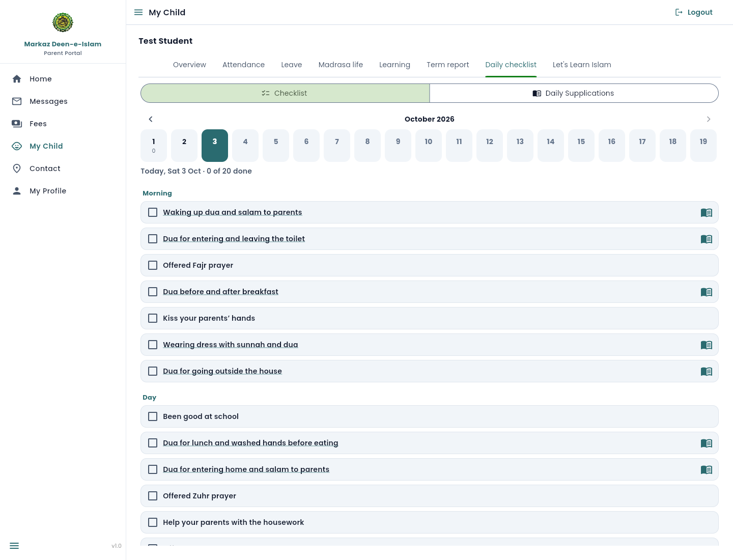Screen dimensions: 733x560
Task: Tick Kiss your parents' hands checkbox
Action: point(153,318)
